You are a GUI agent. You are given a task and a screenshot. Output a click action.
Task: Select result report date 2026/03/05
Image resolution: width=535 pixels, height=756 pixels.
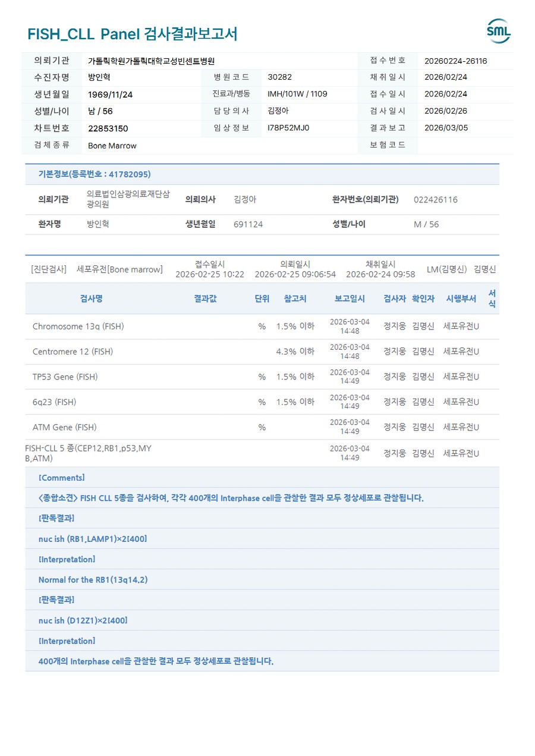pos(446,128)
